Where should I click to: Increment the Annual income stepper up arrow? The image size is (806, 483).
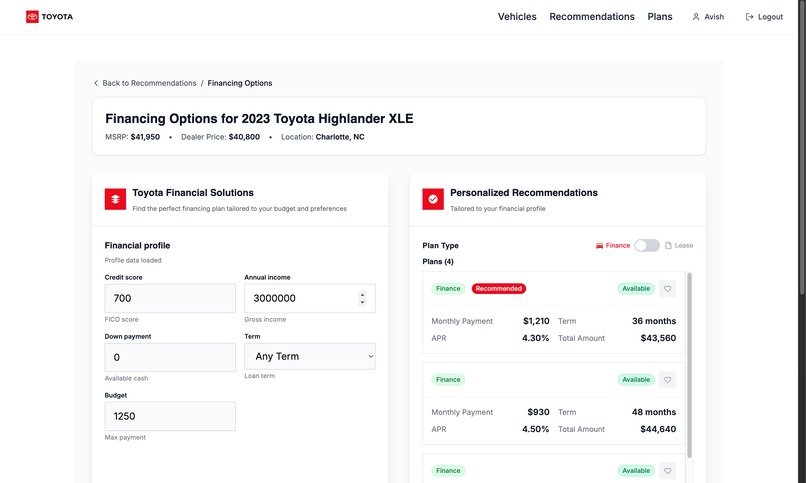tap(362, 295)
